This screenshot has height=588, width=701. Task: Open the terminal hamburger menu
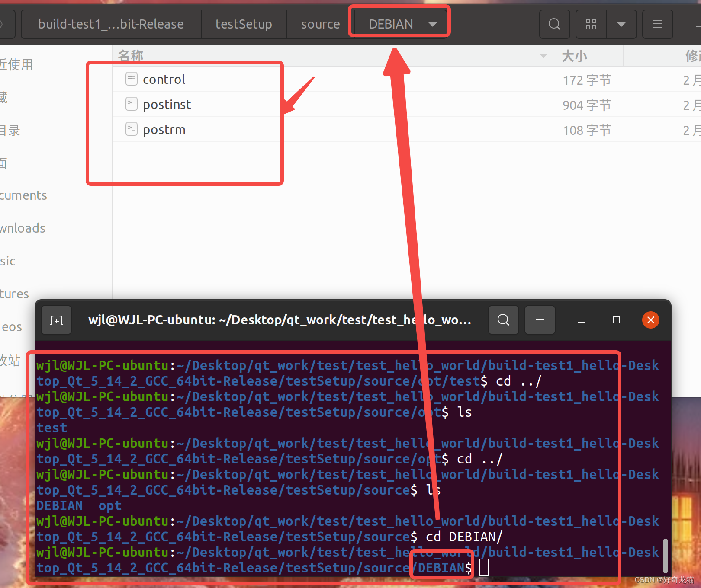540,320
